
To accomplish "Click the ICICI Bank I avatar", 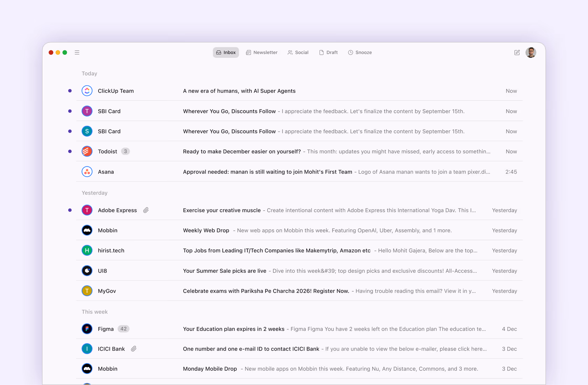I will click(87, 349).
